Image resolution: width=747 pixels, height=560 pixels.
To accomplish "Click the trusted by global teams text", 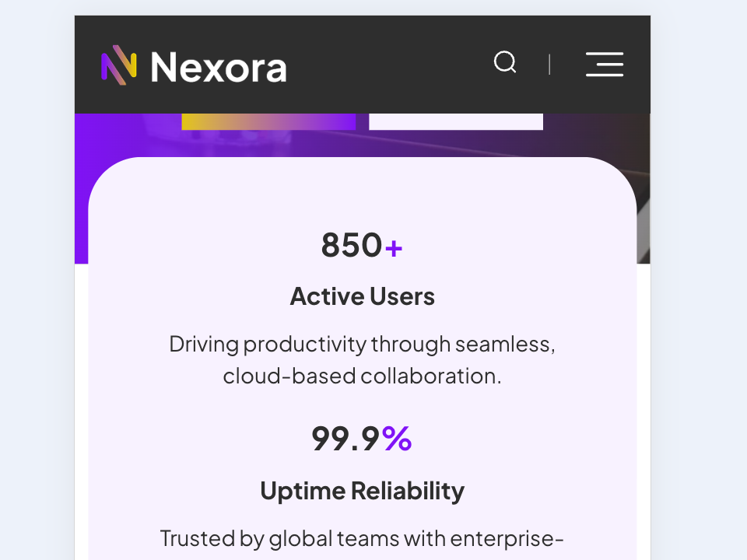I will (x=362, y=537).
